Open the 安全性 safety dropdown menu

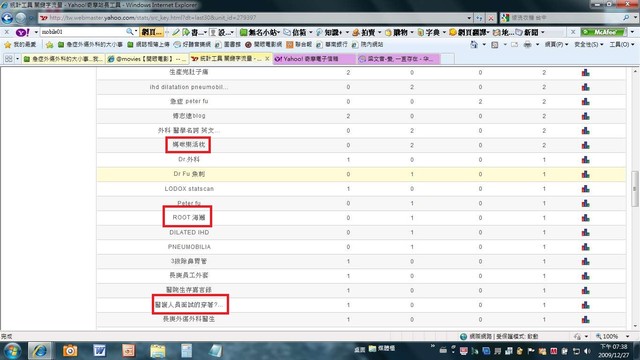click(x=589, y=44)
